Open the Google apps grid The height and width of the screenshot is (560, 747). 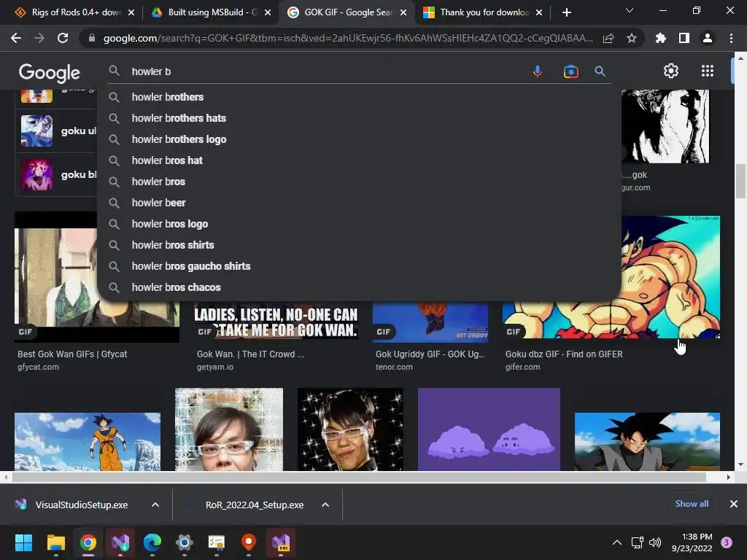click(708, 71)
